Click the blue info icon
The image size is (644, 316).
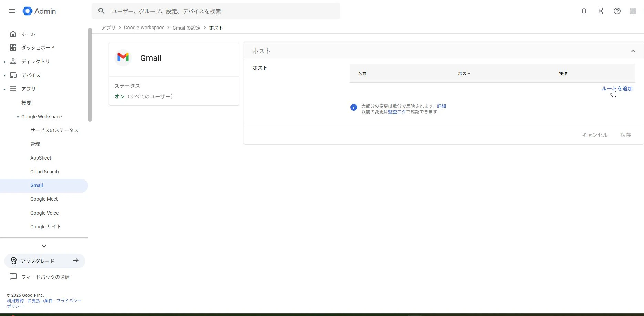coord(354,107)
